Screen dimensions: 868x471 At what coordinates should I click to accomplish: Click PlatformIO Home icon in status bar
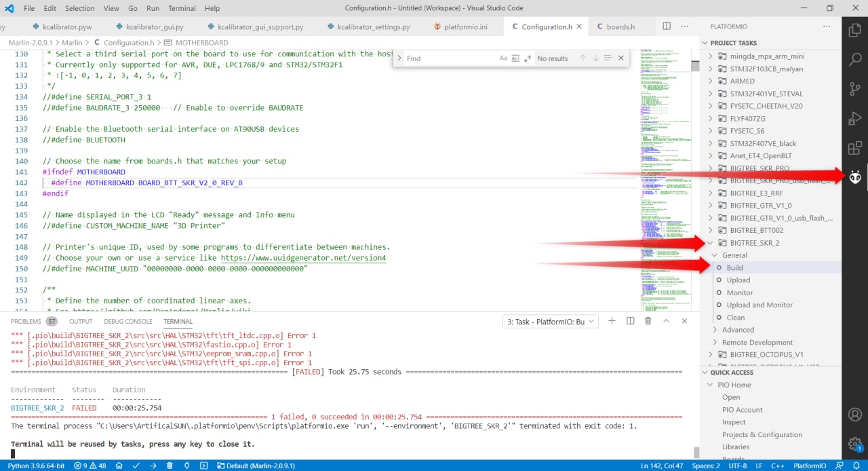click(119, 466)
